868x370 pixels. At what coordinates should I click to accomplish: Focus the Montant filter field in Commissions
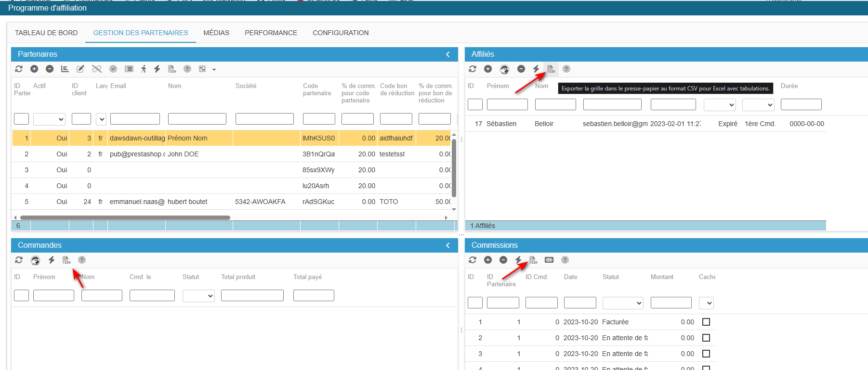pyautogui.click(x=671, y=303)
